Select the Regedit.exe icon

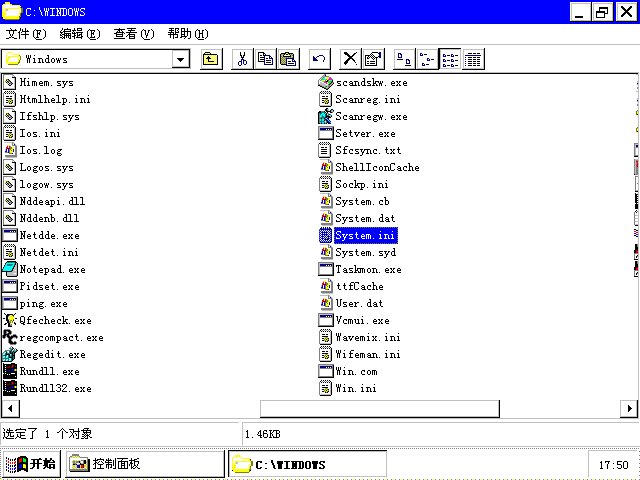tap(10, 354)
